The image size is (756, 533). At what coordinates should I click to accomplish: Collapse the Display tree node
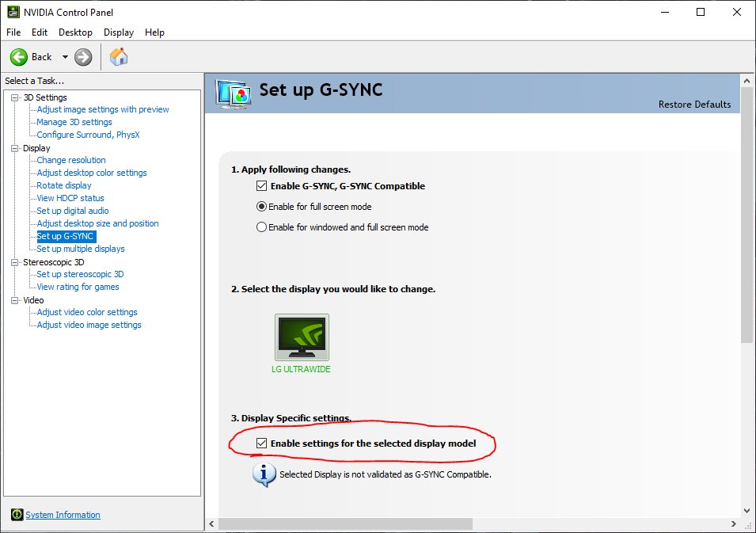pos(15,148)
